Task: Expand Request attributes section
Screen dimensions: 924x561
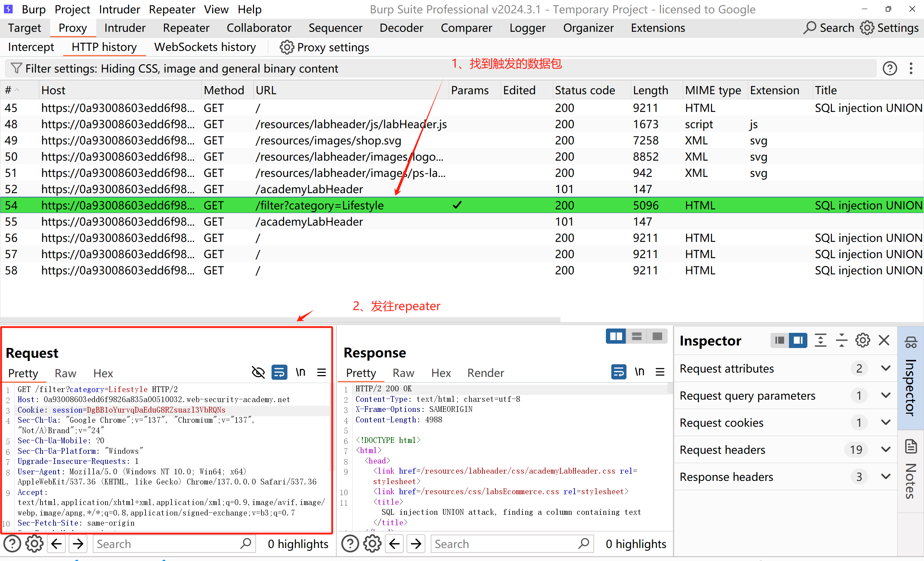Action: click(x=886, y=368)
